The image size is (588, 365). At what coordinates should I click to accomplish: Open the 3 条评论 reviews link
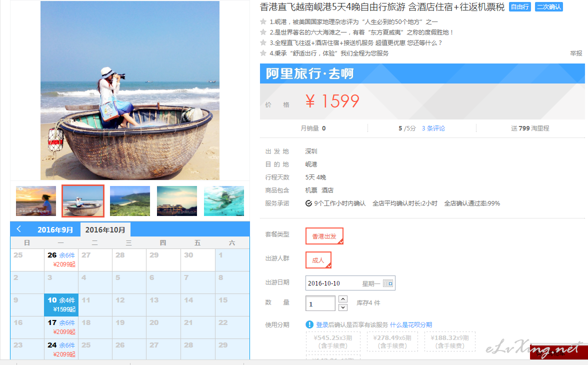click(x=433, y=128)
